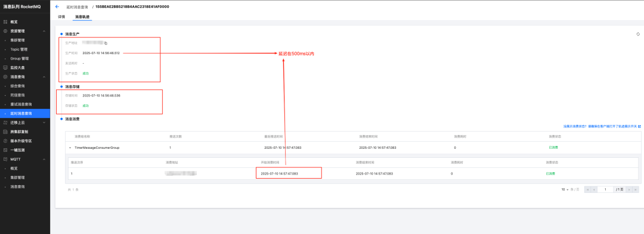Click the 开始消费时间 cell 2025-07-10 14:57:47.083
The width and height of the screenshot is (644, 234).
coord(279,173)
